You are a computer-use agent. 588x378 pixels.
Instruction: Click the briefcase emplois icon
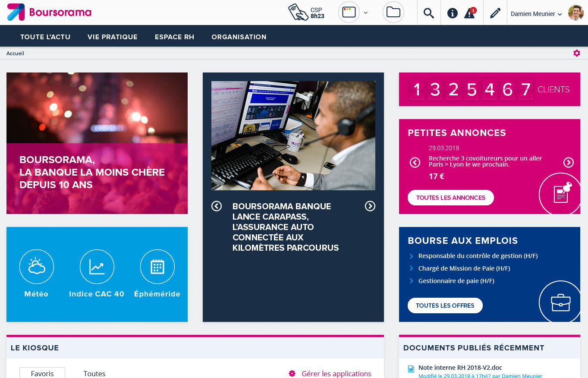point(560,302)
